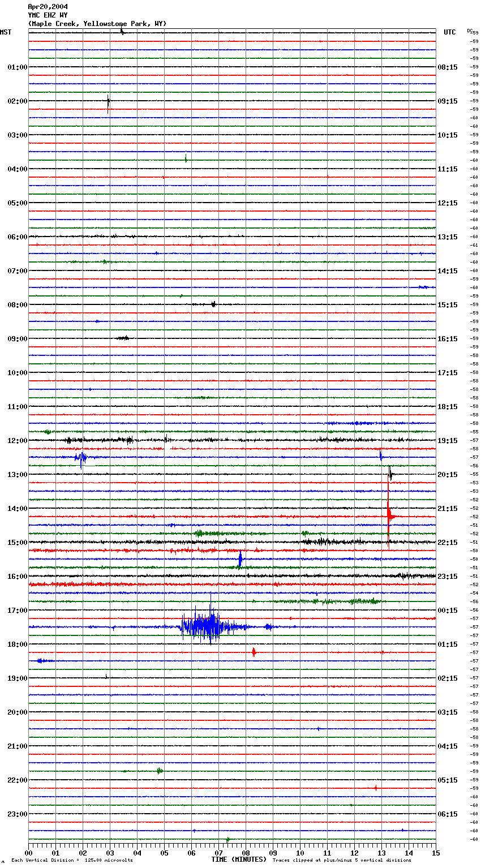
Task: Mark the black blip on the 08:00 trace
Action: (213, 304)
